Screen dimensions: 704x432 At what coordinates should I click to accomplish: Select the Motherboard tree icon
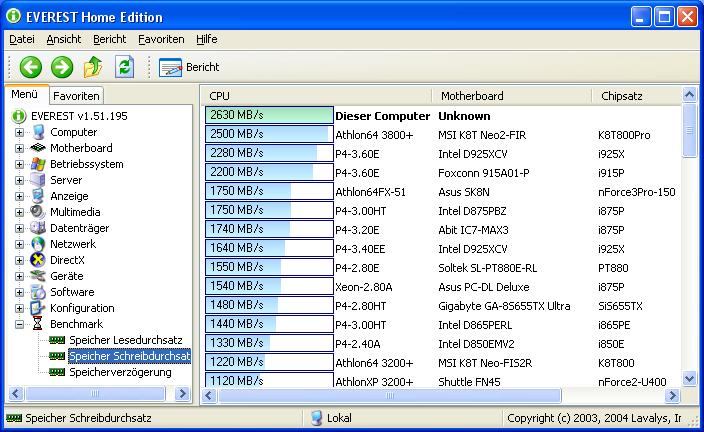(x=38, y=148)
